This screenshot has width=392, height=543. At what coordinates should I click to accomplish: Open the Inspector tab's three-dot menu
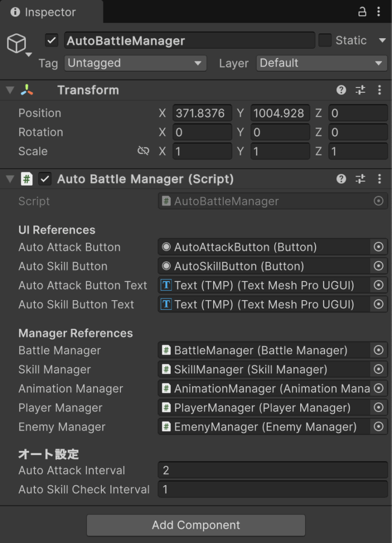click(379, 12)
